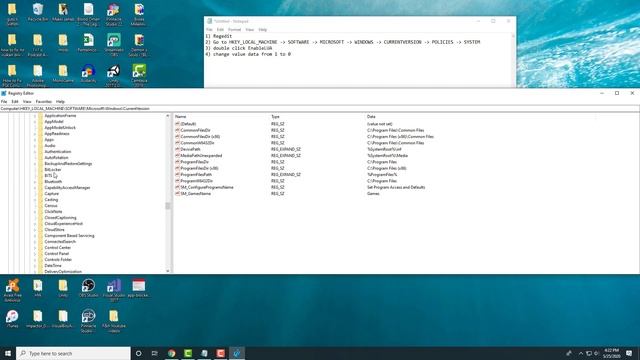
Task: Open the File menu in Registry Editor
Action: 4,101
